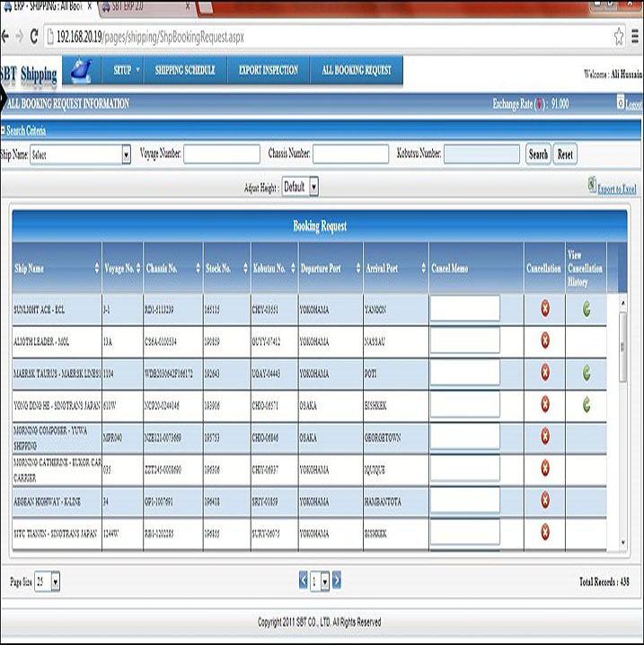Sort by Chassis No. column arrows
Screen dimensions: 644x645
[x=198, y=269]
